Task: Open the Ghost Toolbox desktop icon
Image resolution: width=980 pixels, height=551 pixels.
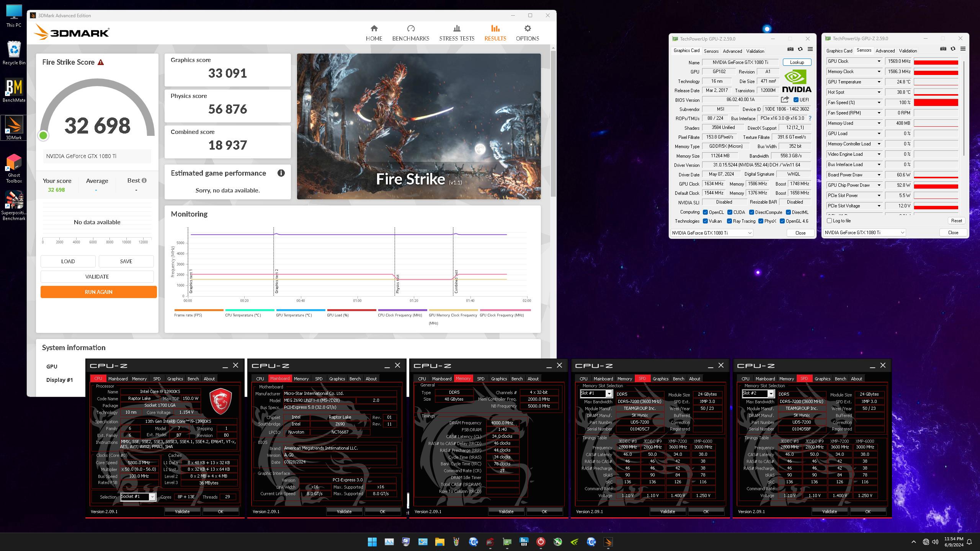Action: 14,168
